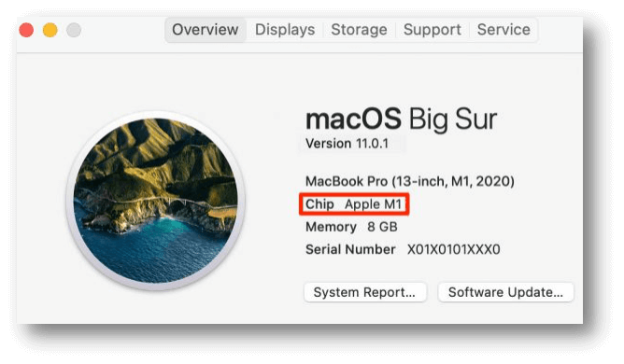Image resolution: width=624 pixels, height=364 pixels.
Task: Select the Service tab
Action: click(x=503, y=30)
